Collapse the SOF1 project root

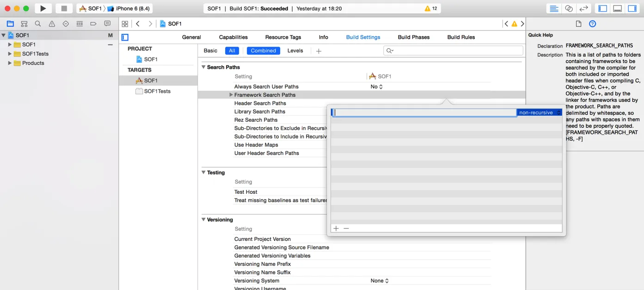[x=4, y=35]
